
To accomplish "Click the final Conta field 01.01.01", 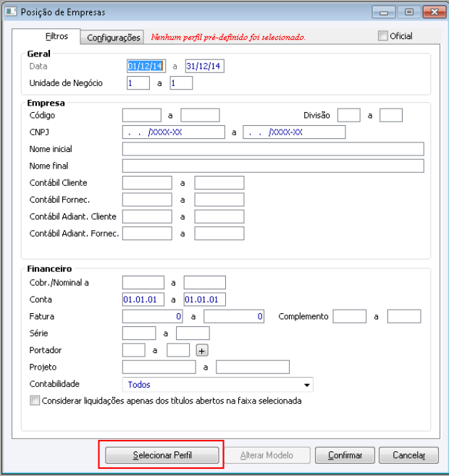I will point(205,299).
